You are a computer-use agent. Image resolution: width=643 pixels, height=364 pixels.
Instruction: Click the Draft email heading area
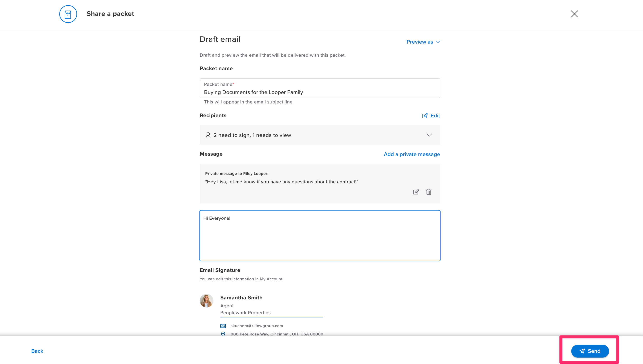pyautogui.click(x=220, y=39)
